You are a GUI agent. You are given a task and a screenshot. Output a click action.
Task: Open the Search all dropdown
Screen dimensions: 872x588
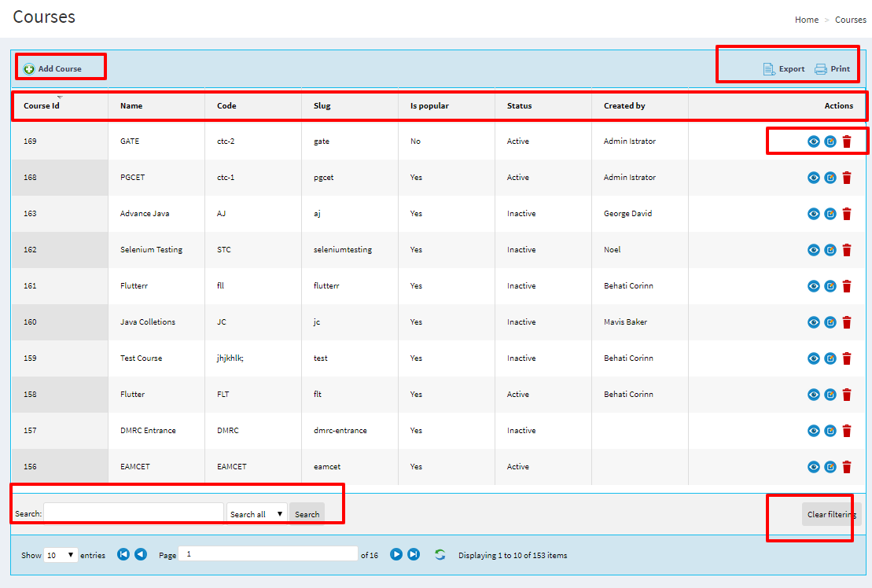click(256, 514)
